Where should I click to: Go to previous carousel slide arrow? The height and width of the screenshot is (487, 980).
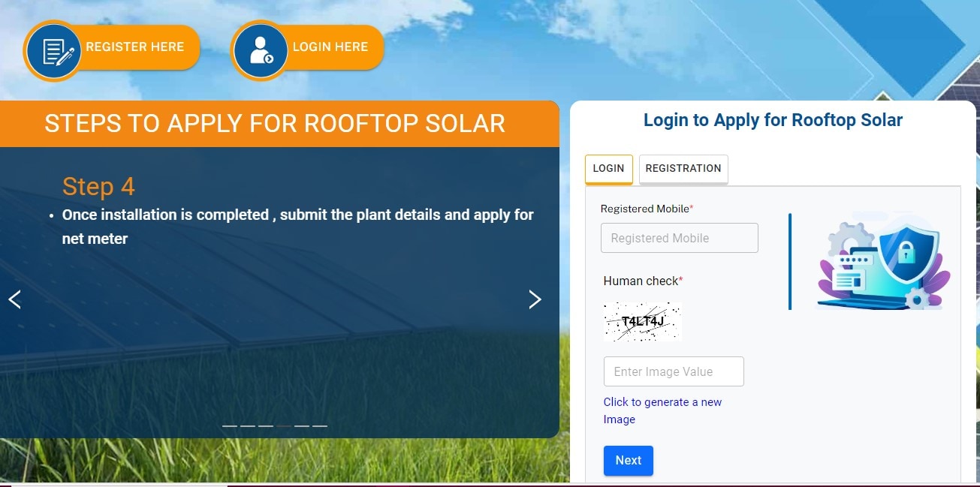[14, 299]
